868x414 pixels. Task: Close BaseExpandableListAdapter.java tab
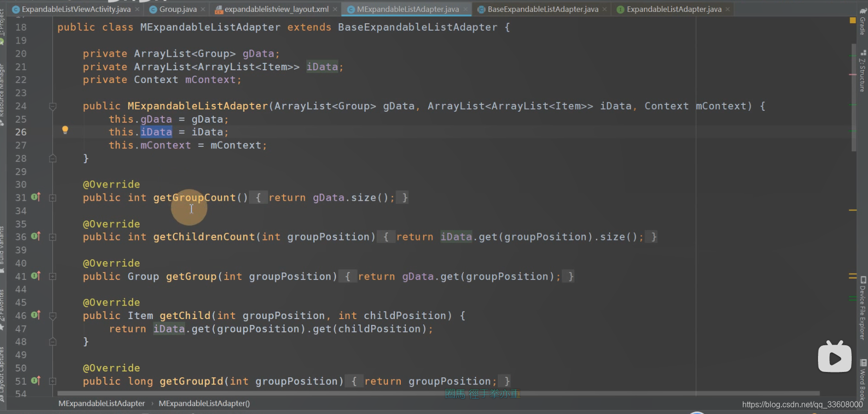coord(605,9)
